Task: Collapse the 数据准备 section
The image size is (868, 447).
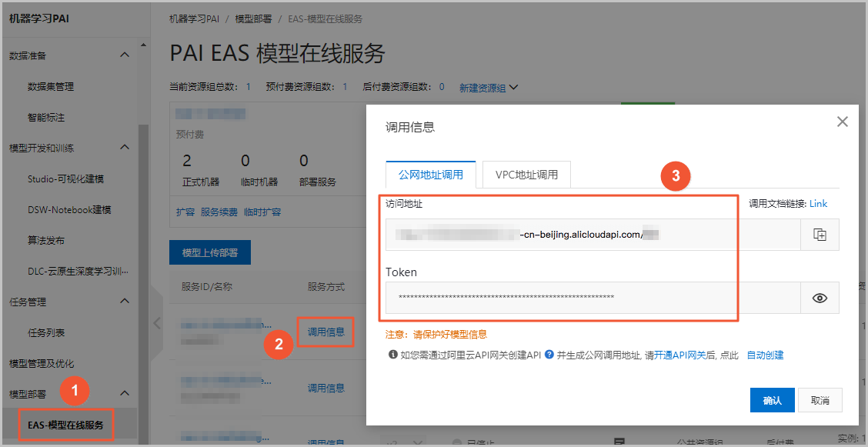Action: coord(125,55)
